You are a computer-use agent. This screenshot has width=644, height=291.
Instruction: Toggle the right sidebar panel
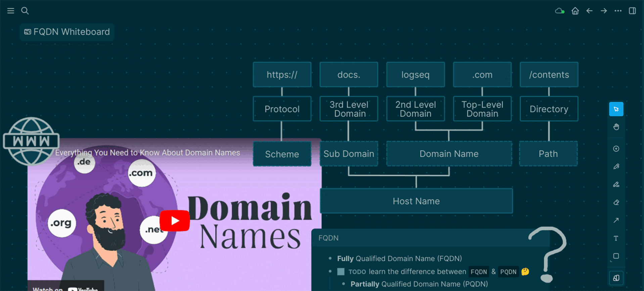pos(632,11)
